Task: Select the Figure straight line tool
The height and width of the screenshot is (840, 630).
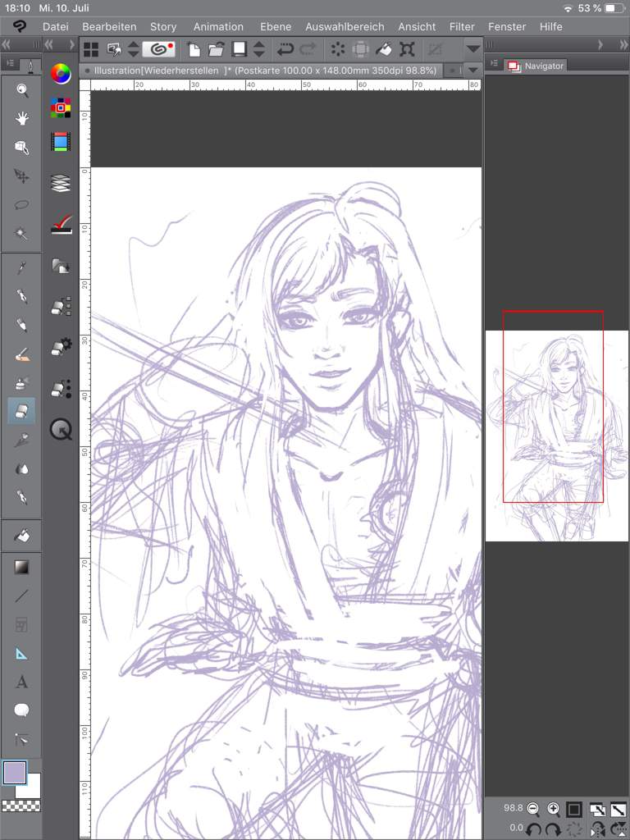Action: coord(21,596)
